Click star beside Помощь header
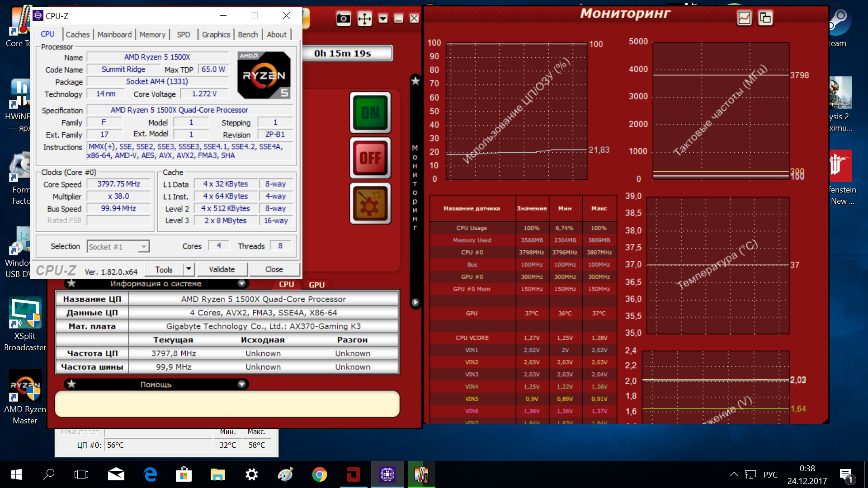The image size is (868, 488). coord(71,384)
